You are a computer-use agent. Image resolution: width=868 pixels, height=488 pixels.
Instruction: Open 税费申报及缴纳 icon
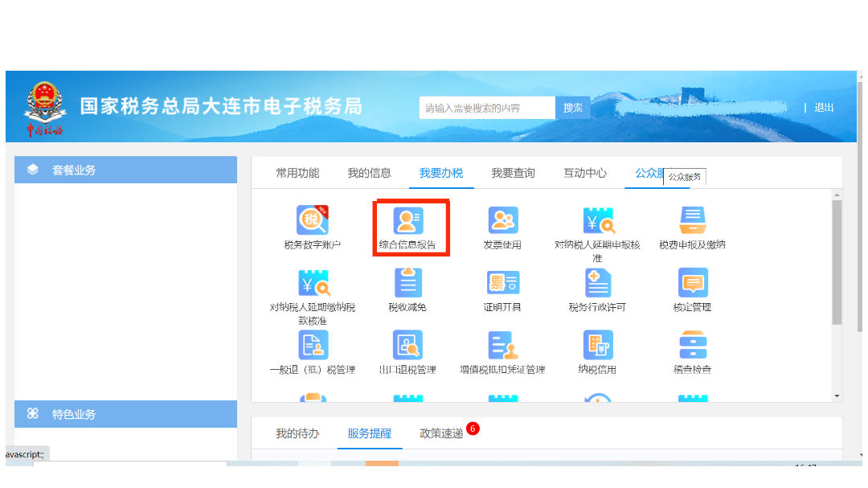click(x=693, y=220)
